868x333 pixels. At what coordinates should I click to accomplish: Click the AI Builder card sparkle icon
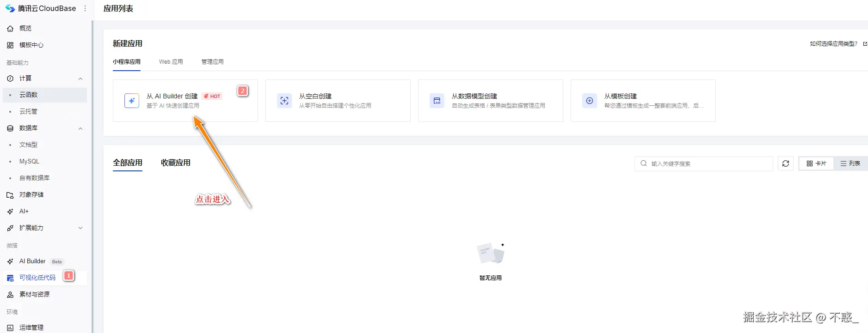pos(132,101)
